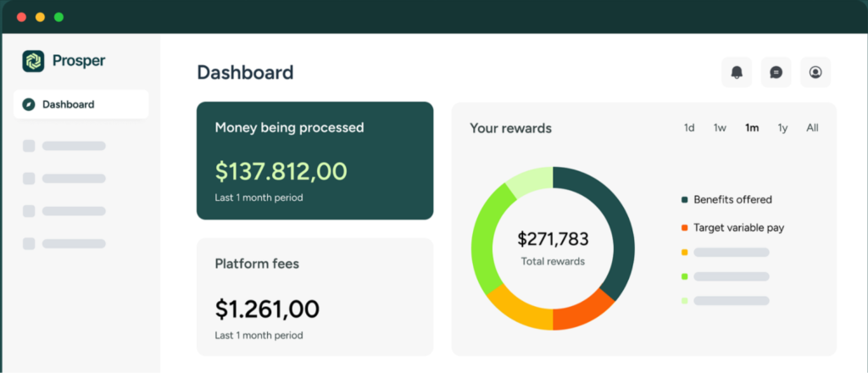Click the Target variable pay legend label
The image size is (868, 373).
click(737, 228)
